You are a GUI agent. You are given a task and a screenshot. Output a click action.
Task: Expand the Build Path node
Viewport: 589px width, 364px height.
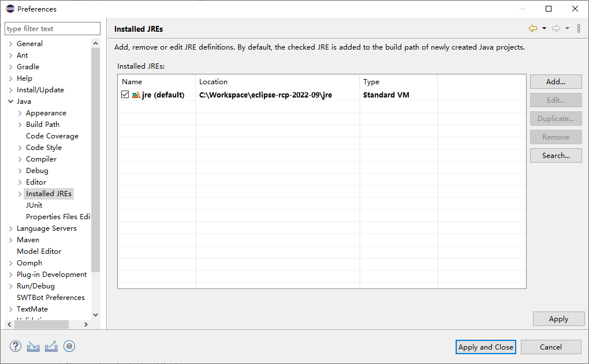[x=20, y=125]
